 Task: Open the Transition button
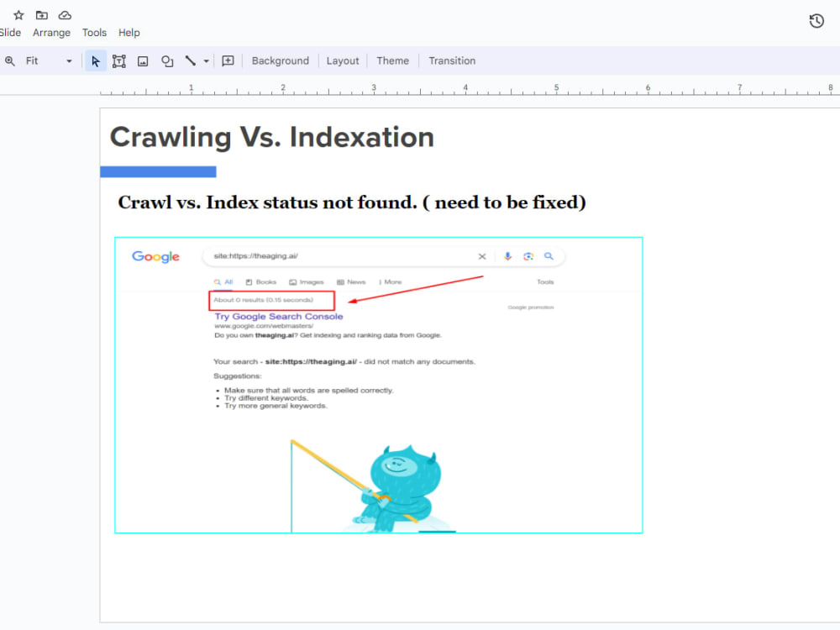tap(452, 61)
